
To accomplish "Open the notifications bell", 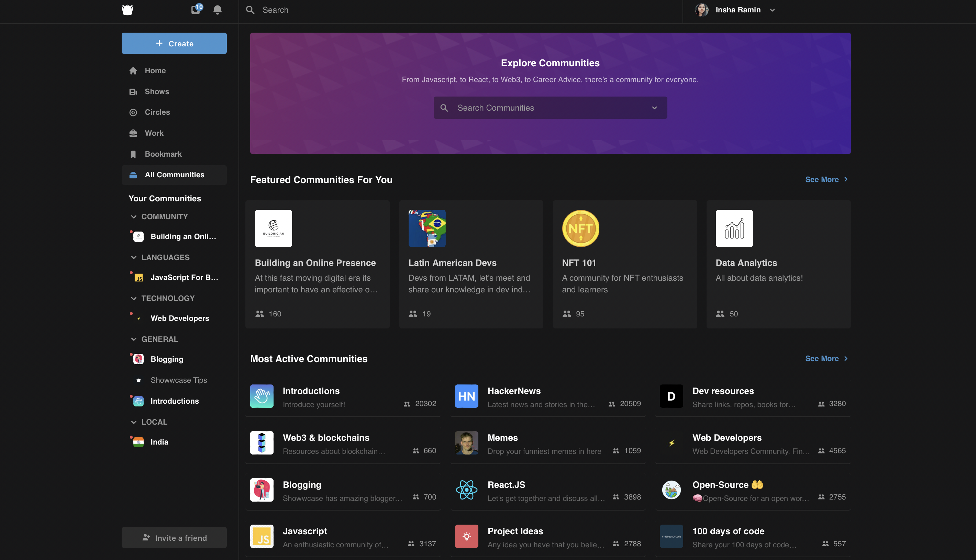I will click(x=217, y=10).
